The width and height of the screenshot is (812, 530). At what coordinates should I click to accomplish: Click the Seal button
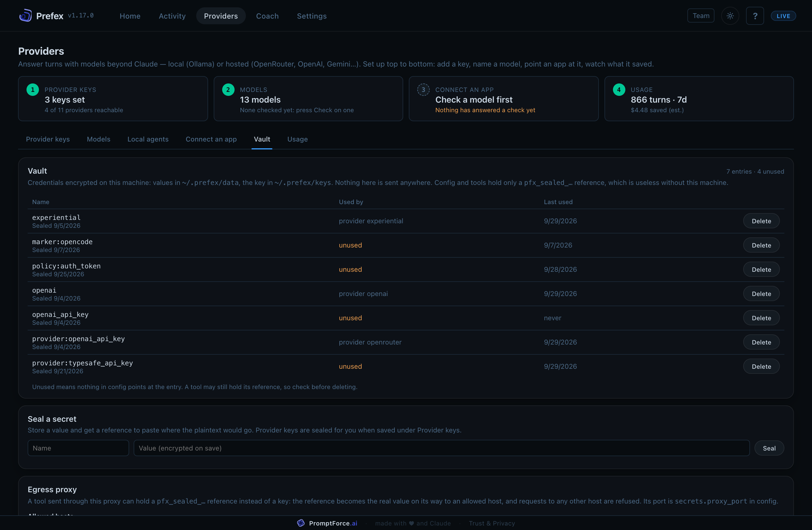pos(769,448)
